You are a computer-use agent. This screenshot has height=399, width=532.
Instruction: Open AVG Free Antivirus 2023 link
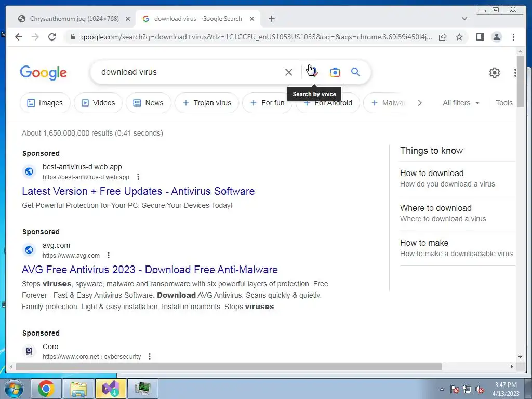tap(150, 270)
